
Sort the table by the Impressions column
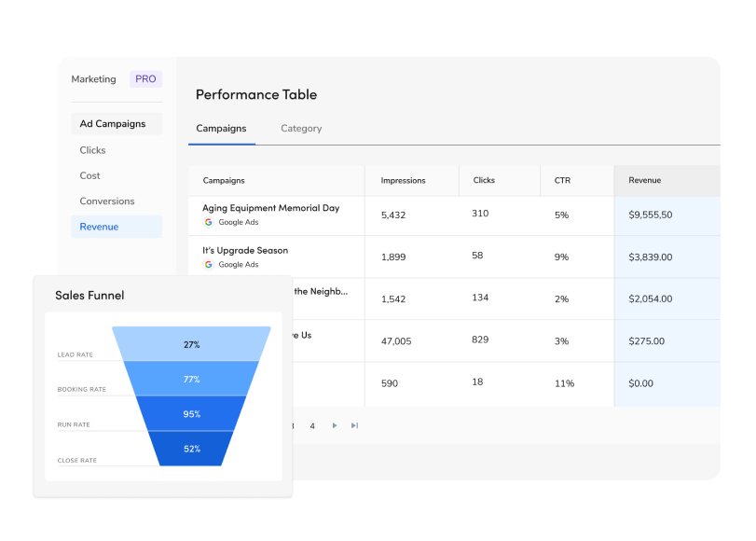(403, 180)
